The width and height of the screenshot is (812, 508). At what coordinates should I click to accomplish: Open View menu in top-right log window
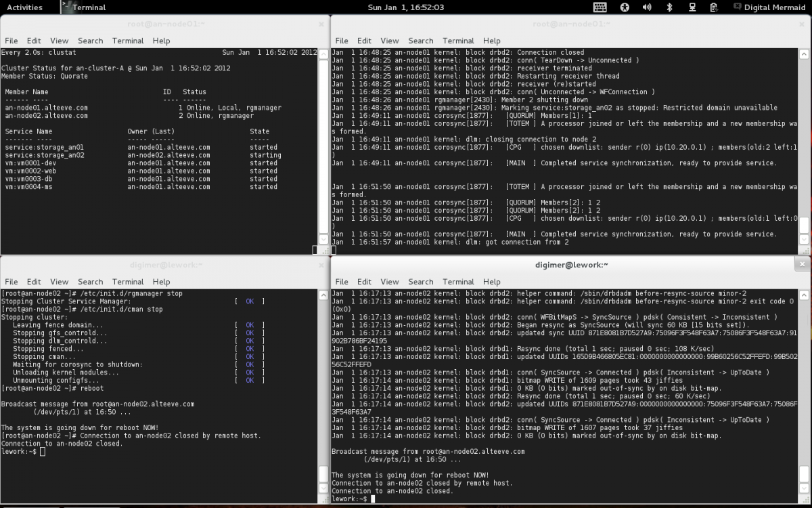click(390, 41)
